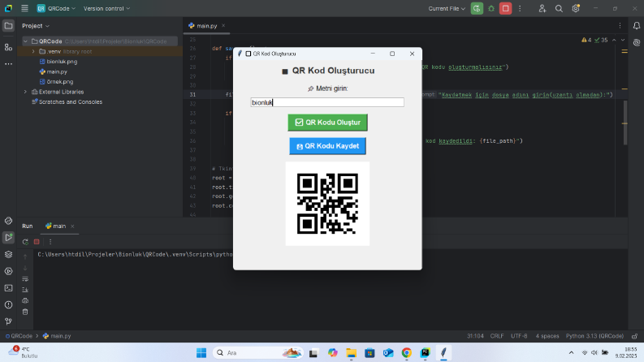Click the UTF-8 encoding indicator
Image resolution: width=644 pixels, height=362 pixels.
(519, 336)
